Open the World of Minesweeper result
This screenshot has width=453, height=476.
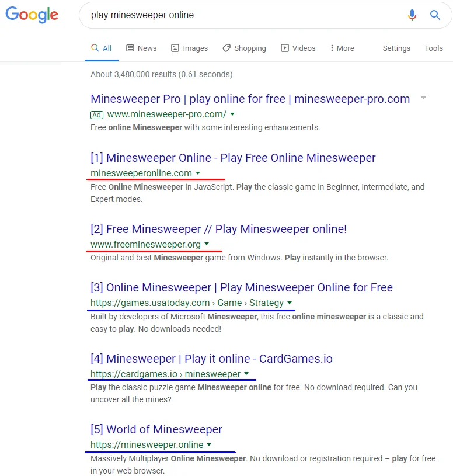click(156, 429)
